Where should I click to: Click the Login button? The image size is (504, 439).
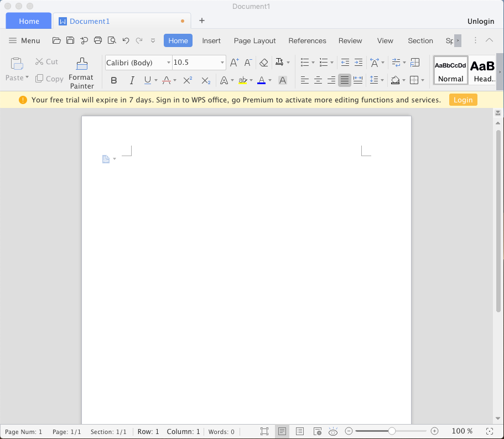click(463, 100)
